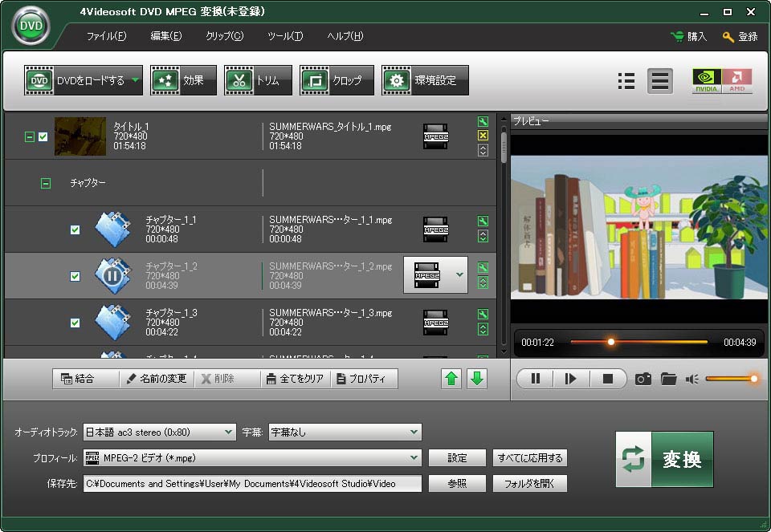Click the snapshot camera icon
771x532 pixels.
click(642, 379)
